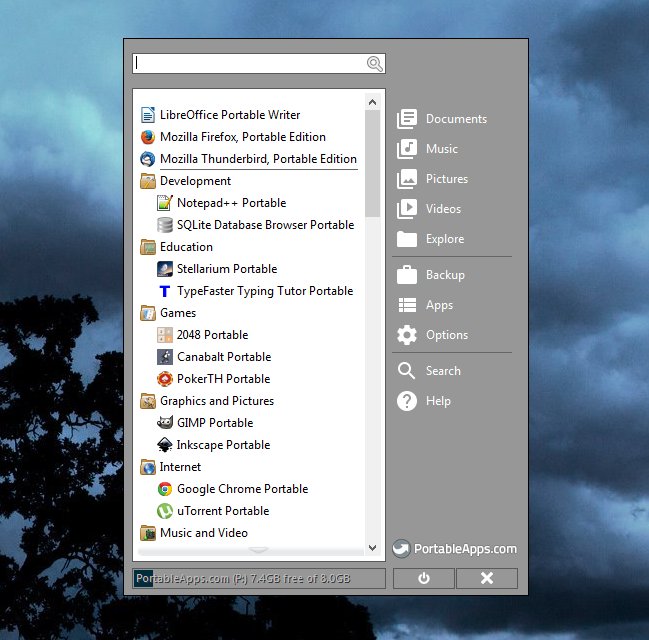
Task: Launch LibreOffice Portable Writer via its icon
Action: click(148, 115)
